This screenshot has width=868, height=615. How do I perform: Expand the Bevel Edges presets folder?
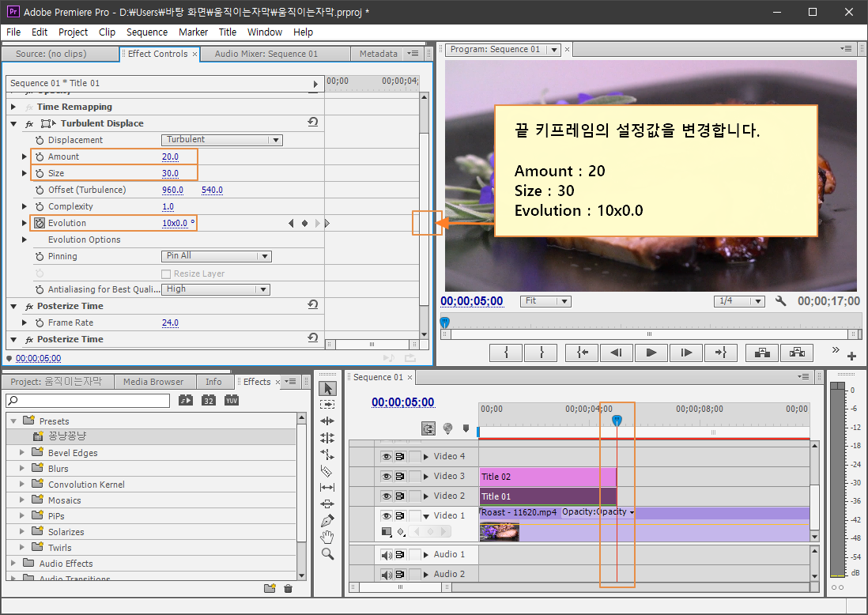click(22, 452)
